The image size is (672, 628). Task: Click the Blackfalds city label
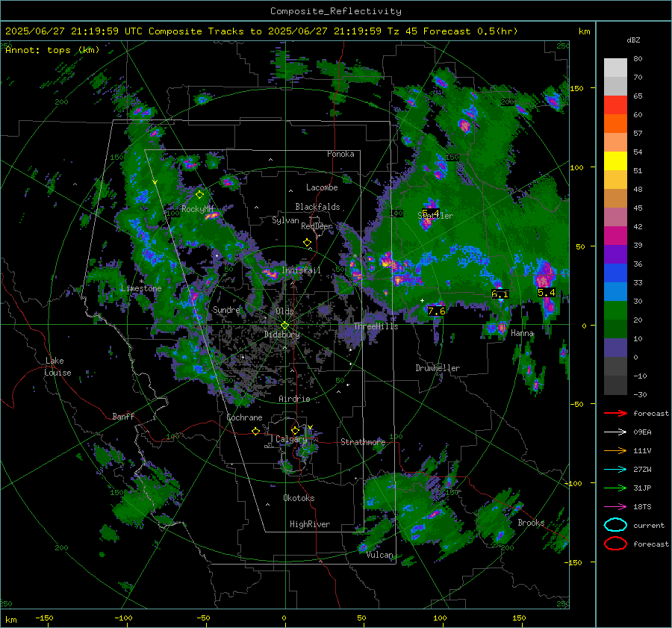317,207
